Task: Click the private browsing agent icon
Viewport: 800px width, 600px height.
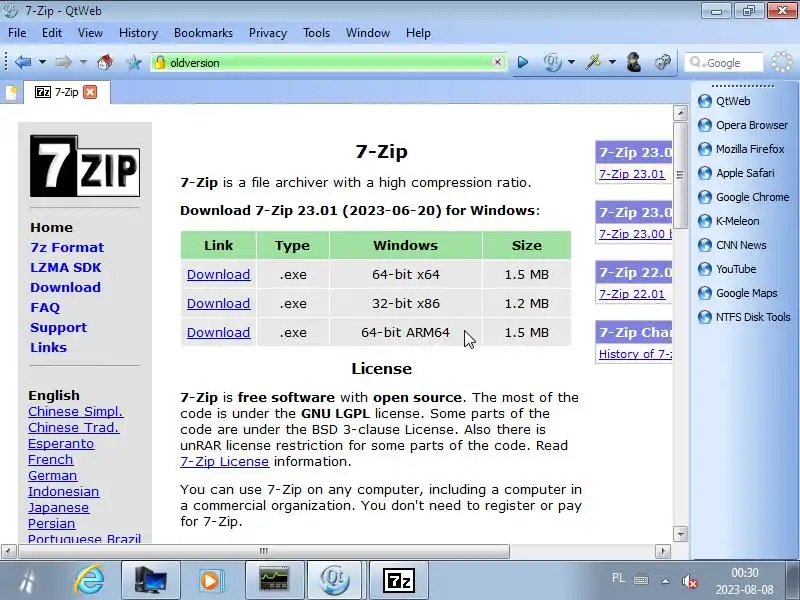Action: (x=634, y=62)
